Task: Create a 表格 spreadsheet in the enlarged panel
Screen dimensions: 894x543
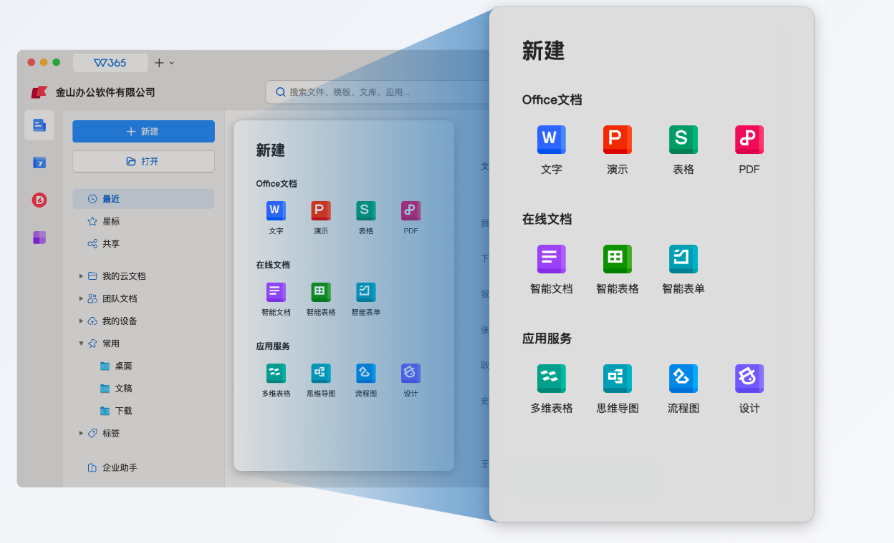Action: click(x=683, y=139)
